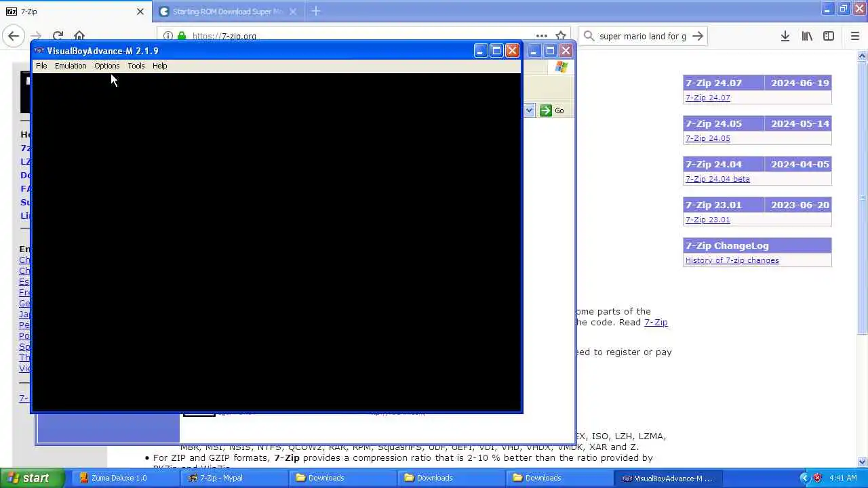868x488 pixels.
Task: Close the 7-Zip browser tab
Action: pyautogui.click(x=140, y=12)
